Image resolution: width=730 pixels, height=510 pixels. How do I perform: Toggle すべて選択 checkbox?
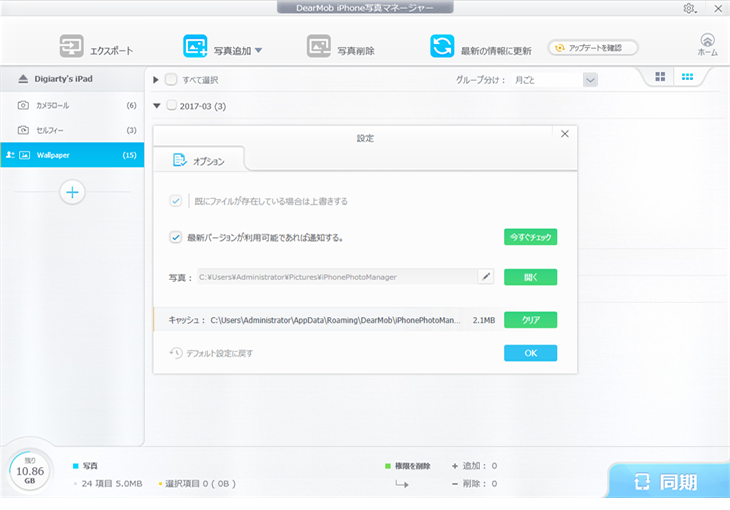[x=171, y=80]
